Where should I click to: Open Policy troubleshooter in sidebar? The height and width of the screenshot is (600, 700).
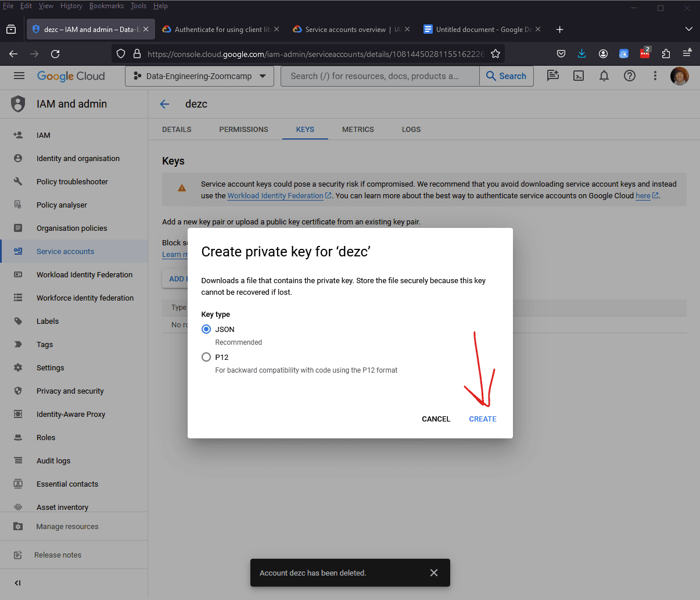74,181
